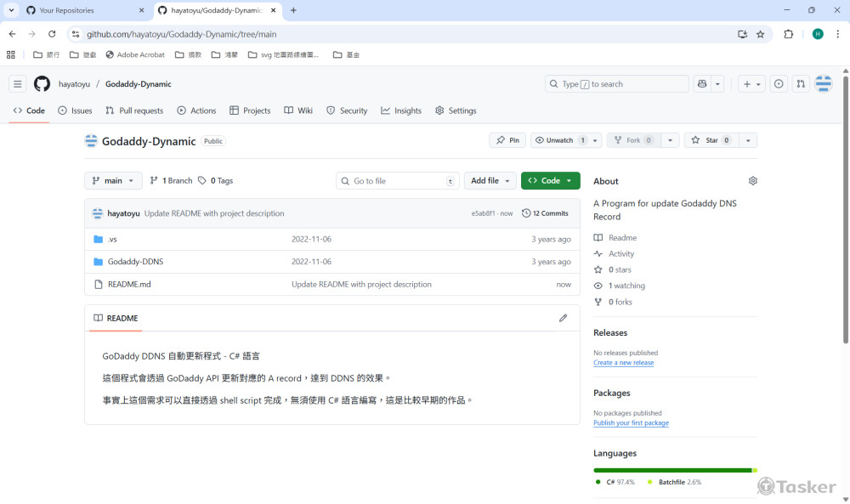Screen dimensions: 850x504
Task: Click the About settings gear icon
Action: click(x=752, y=181)
